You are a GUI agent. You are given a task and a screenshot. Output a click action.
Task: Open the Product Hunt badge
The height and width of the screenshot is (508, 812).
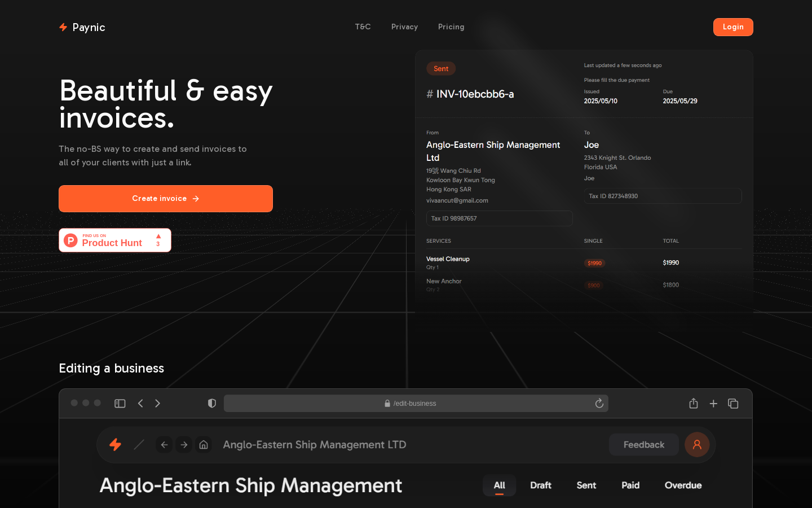[115, 240]
